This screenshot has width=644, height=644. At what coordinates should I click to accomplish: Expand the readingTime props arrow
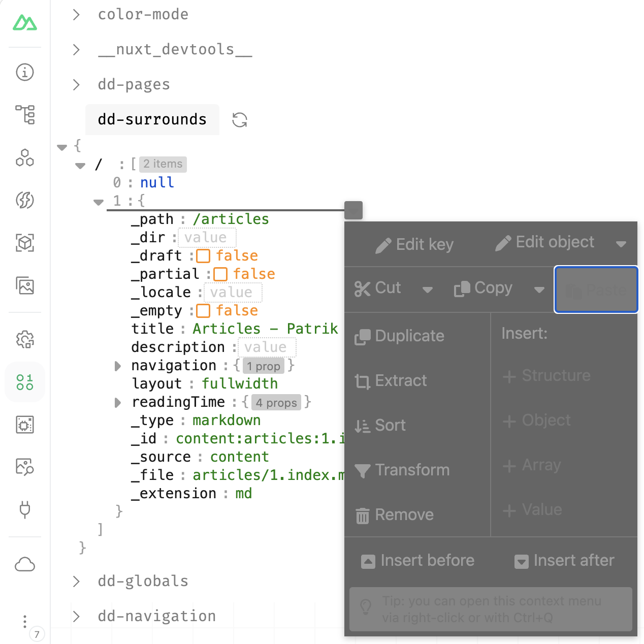(x=117, y=402)
